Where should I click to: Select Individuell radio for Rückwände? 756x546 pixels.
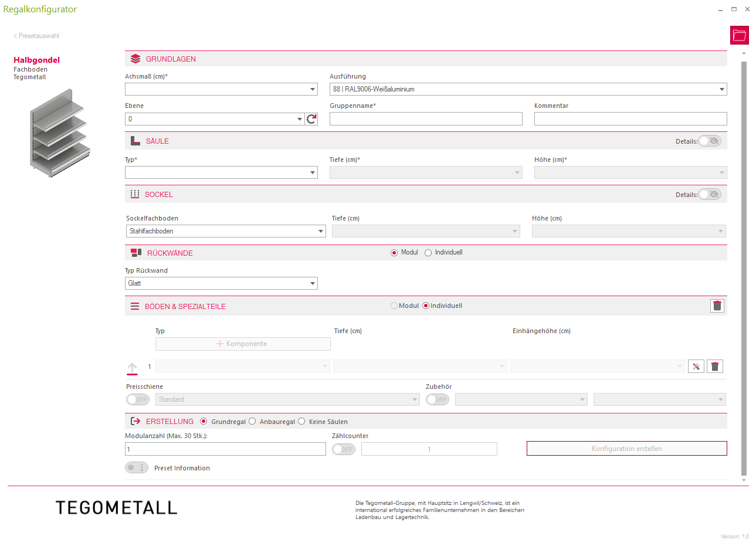coord(428,253)
